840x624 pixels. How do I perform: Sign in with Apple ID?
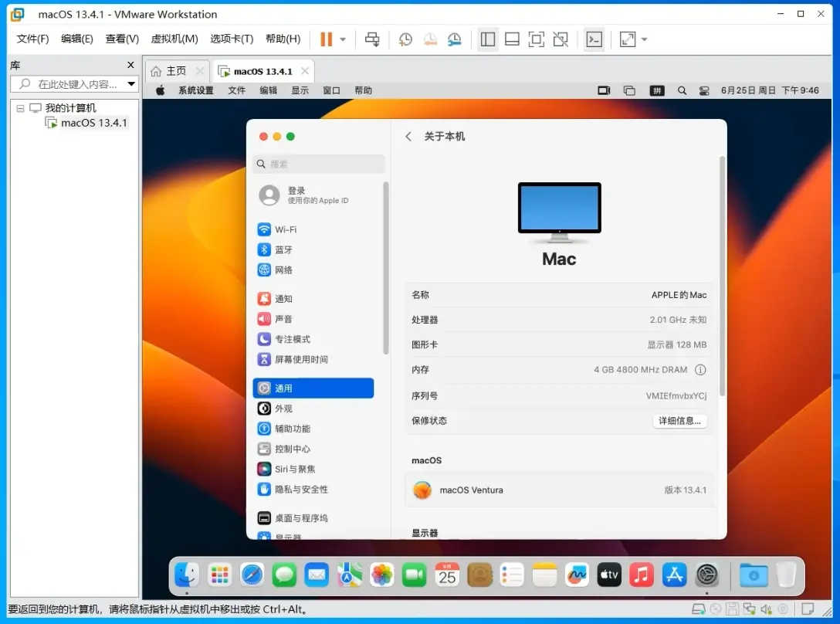(x=303, y=195)
